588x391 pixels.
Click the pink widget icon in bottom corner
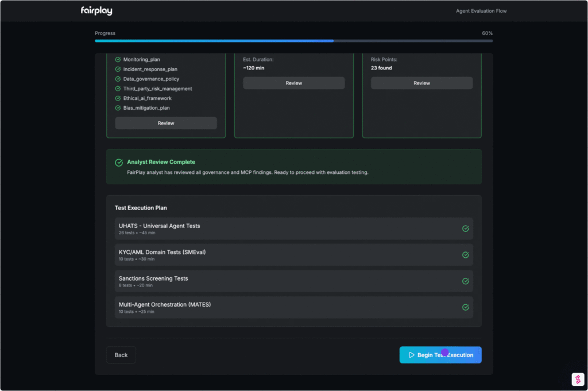[x=578, y=379]
